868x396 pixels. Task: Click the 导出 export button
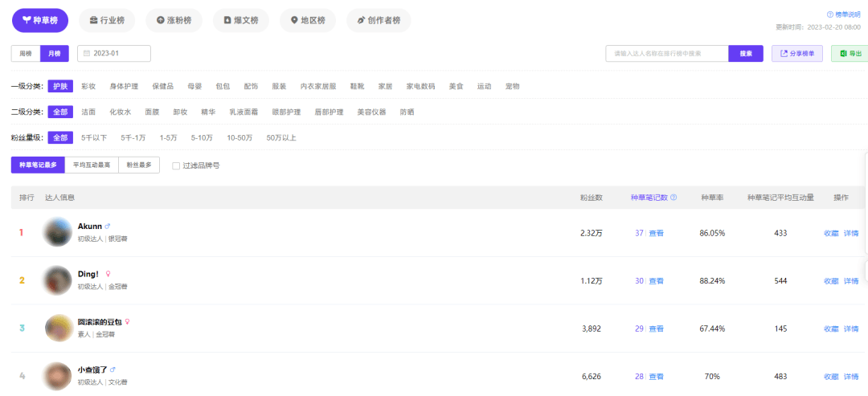[x=850, y=54]
